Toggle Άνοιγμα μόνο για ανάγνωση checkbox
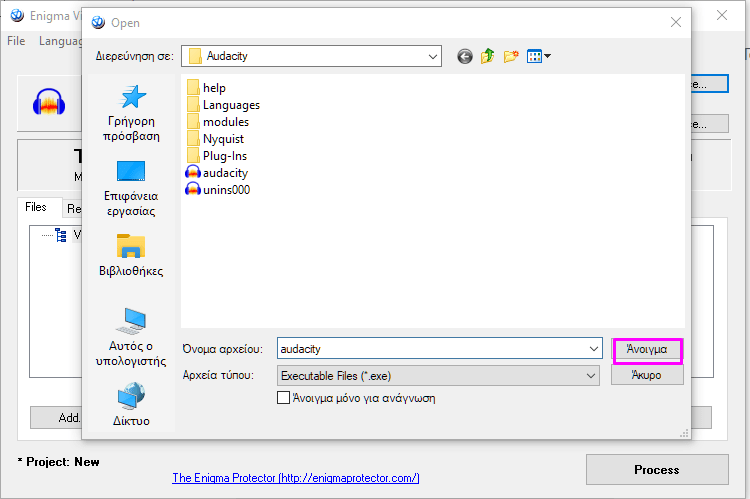This screenshot has width=750, height=499. click(x=283, y=398)
